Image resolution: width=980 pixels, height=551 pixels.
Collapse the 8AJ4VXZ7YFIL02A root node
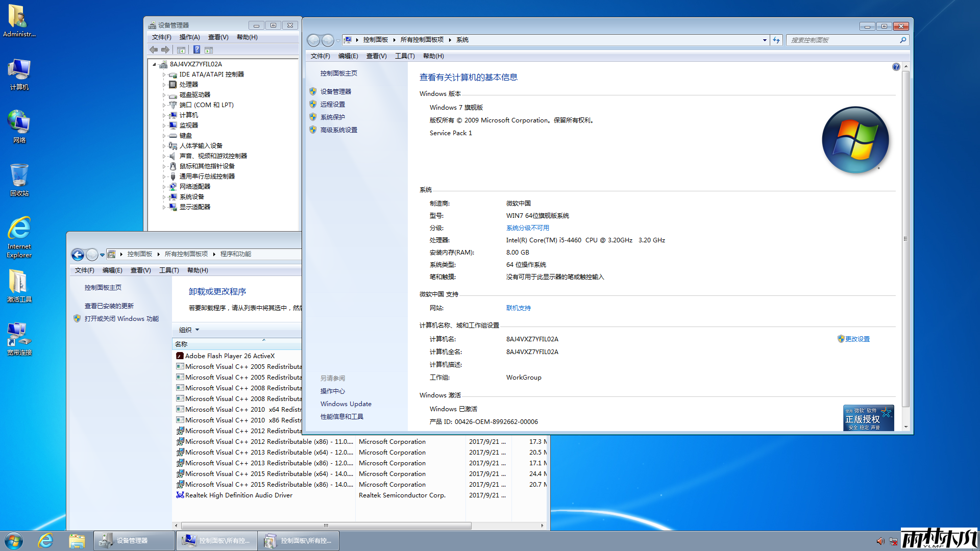(155, 64)
